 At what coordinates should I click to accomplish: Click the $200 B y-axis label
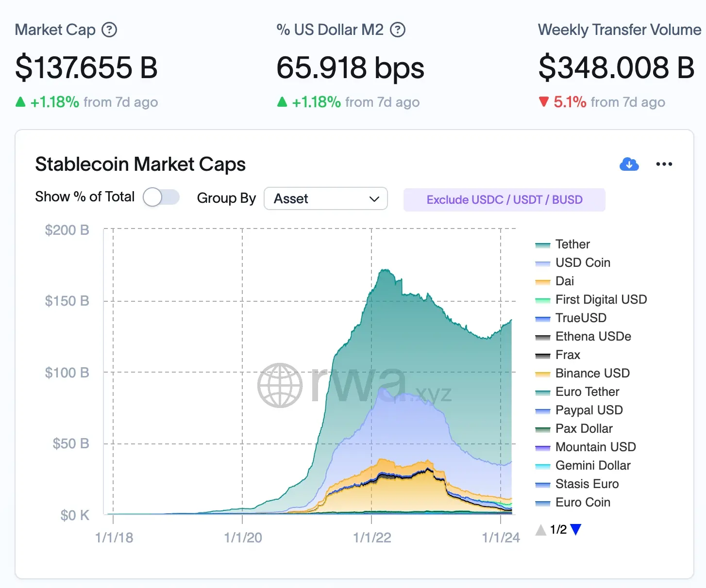click(x=67, y=230)
